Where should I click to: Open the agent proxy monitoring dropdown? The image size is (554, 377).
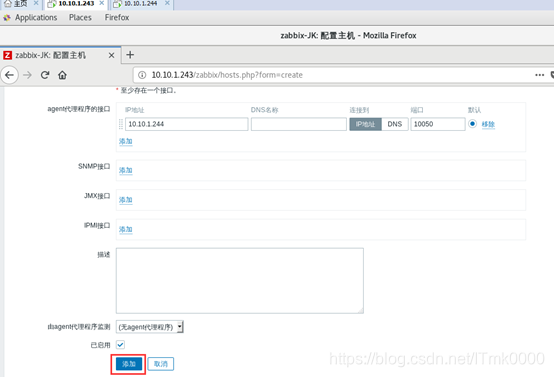coord(149,327)
